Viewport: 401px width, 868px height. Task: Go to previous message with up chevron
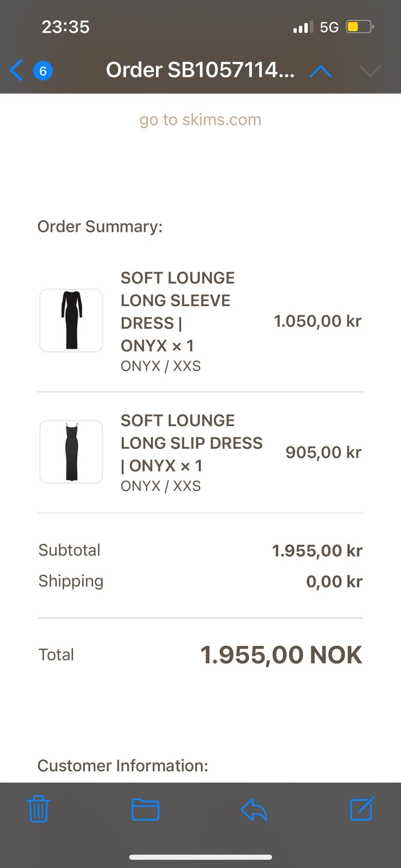click(320, 71)
